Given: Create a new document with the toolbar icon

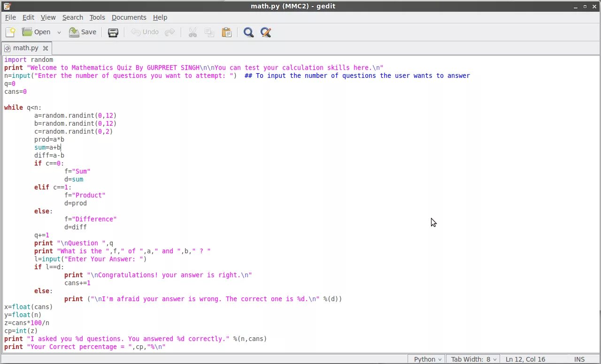Looking at the screenshot, I should click(x=10, y=32).
